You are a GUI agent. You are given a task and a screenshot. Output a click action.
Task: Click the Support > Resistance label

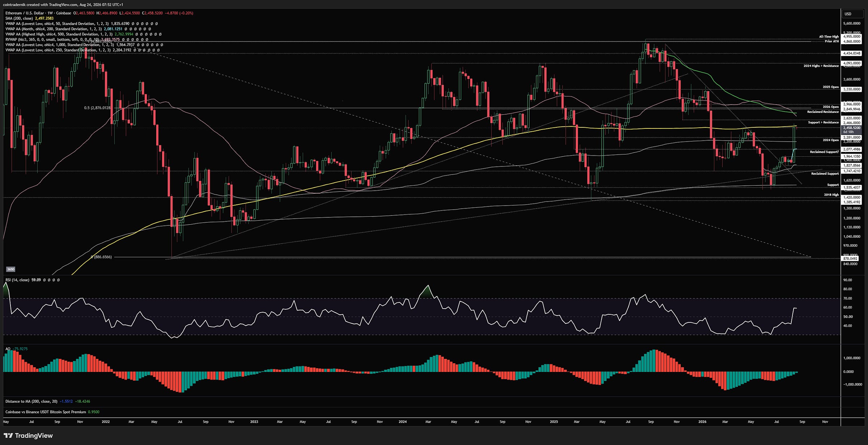pos(824,122)
